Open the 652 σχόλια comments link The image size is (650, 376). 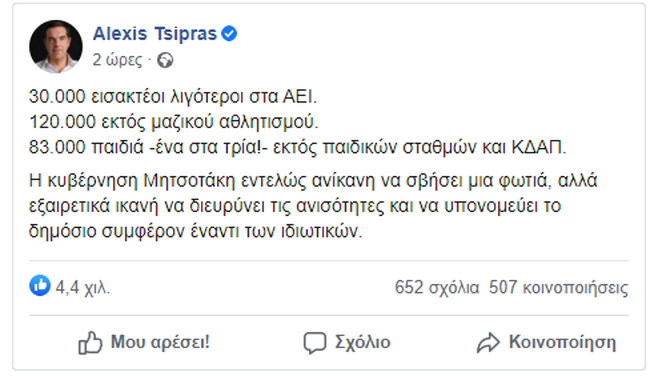point(437,287)
